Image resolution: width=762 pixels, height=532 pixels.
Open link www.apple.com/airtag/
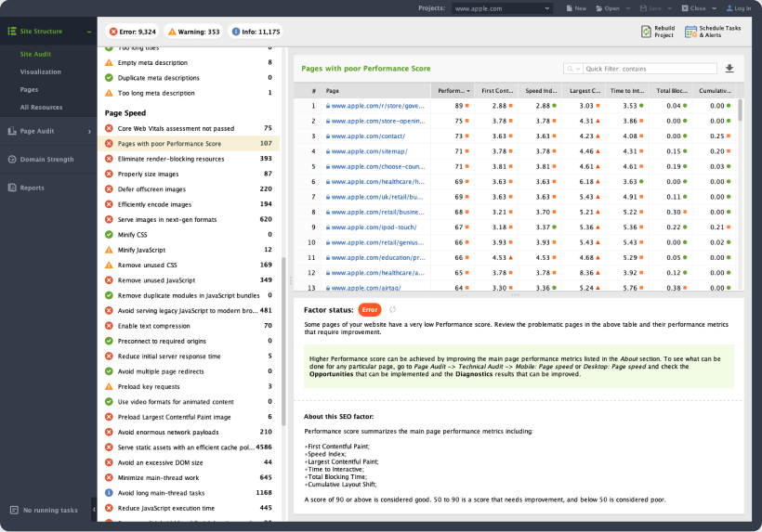(x=366, y=288)
